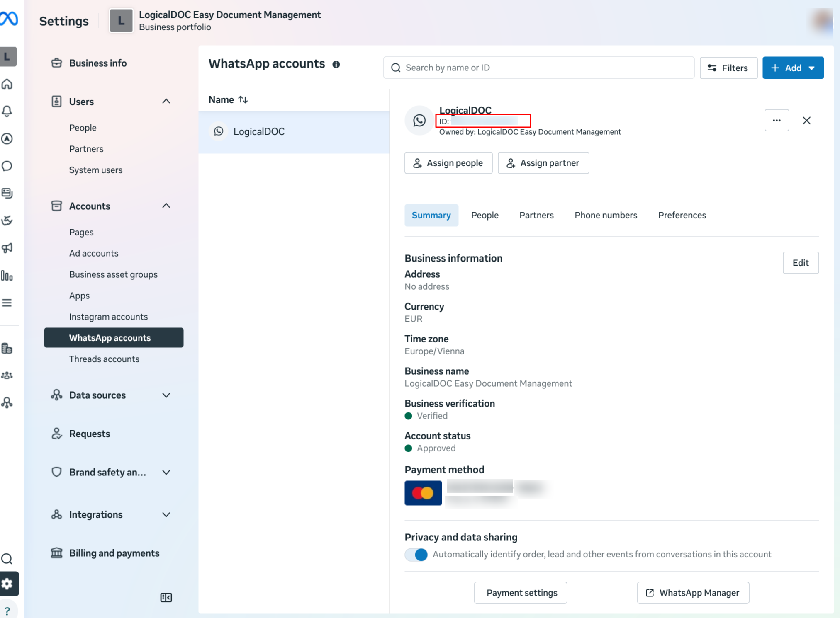Expand the Data sources section
The width and height of the screenshot is (840, 618).
coord(166,395)
